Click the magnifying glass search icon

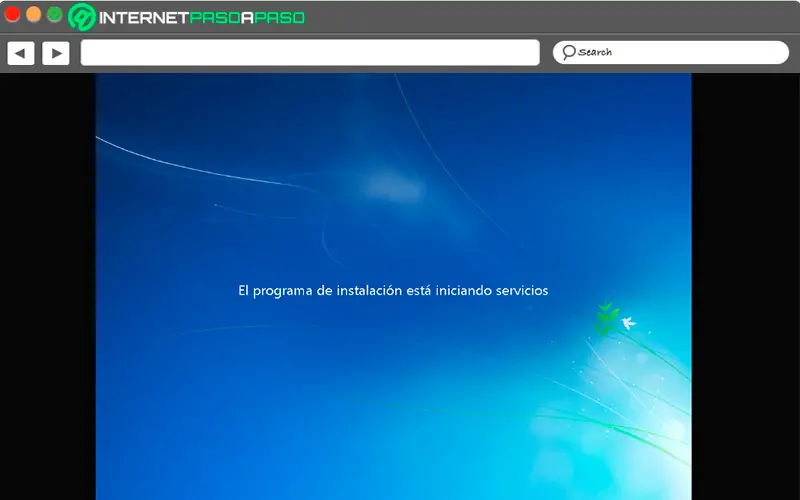(569, 52)
